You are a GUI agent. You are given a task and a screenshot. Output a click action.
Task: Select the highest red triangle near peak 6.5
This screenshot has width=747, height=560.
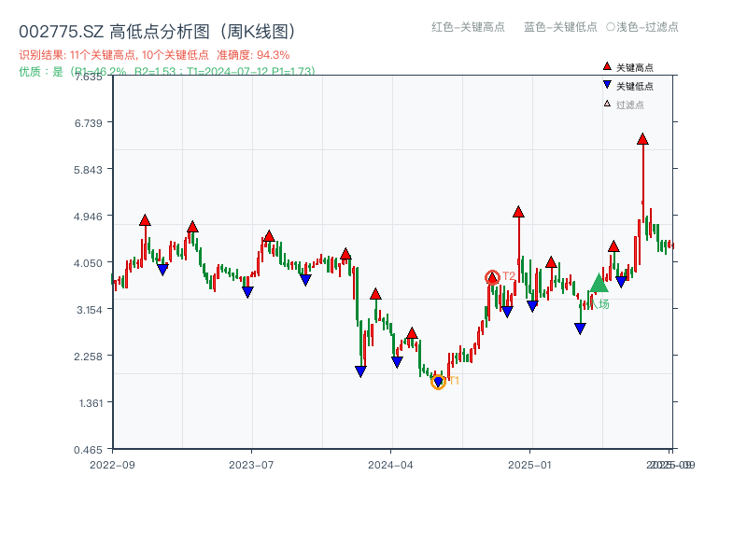[x=642, y=139]
